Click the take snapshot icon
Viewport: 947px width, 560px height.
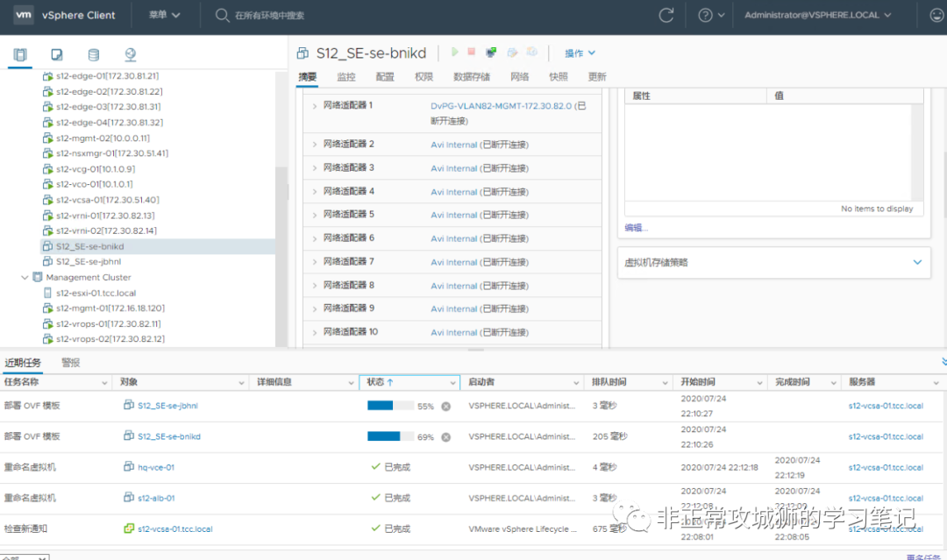(x=532, y=52)
